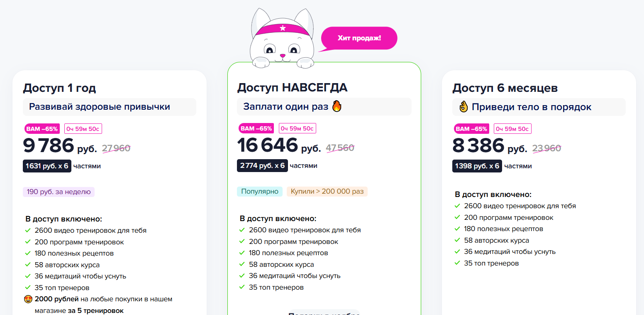Screen dimensions: 644x315
Task: Click the countdown timer on the НАВСЕГДА plan
Action: 298,128
